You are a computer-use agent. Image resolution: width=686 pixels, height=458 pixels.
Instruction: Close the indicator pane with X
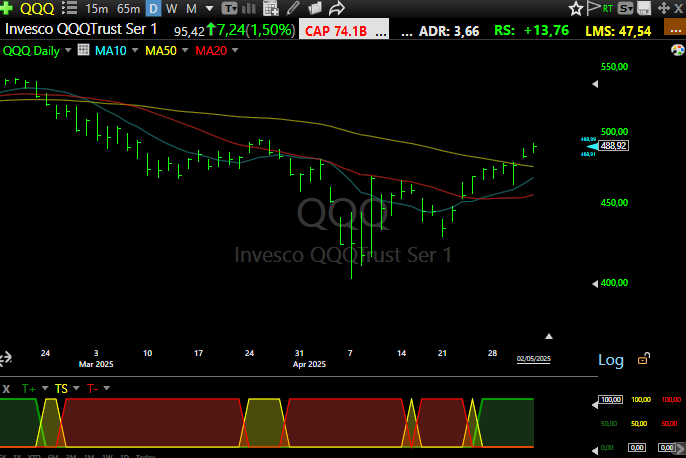click(6, 388)
